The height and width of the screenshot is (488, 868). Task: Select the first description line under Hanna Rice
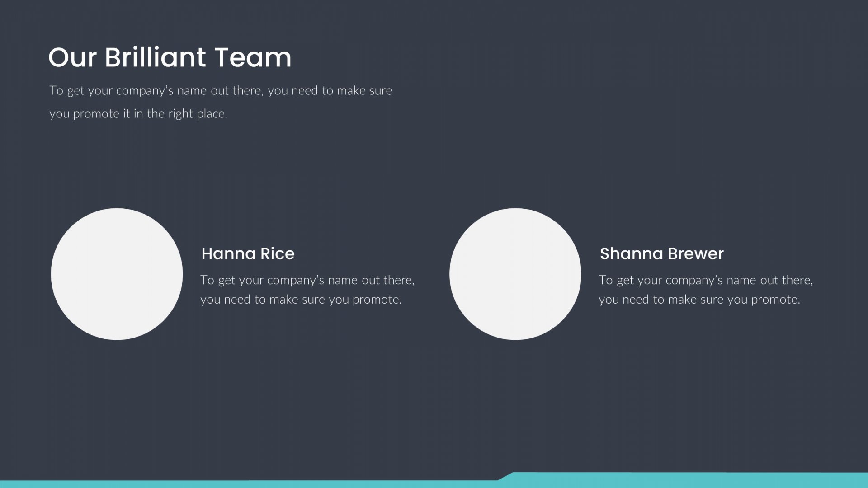click(307, 280)
